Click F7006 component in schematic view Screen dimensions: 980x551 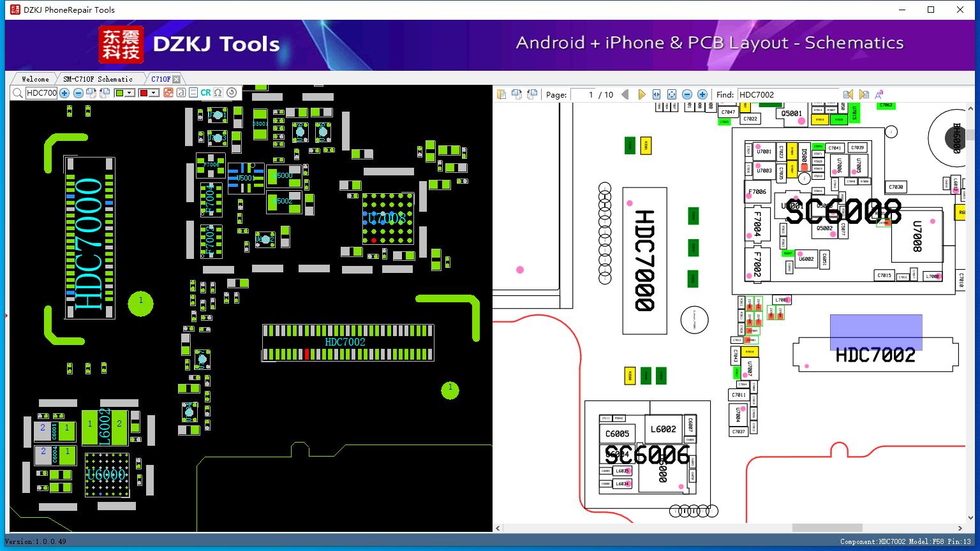pos(757,191)
